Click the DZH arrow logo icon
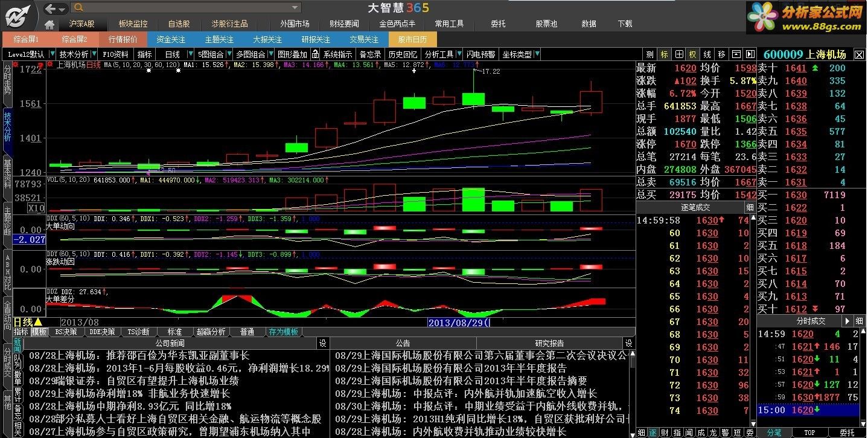 point(18,15)
